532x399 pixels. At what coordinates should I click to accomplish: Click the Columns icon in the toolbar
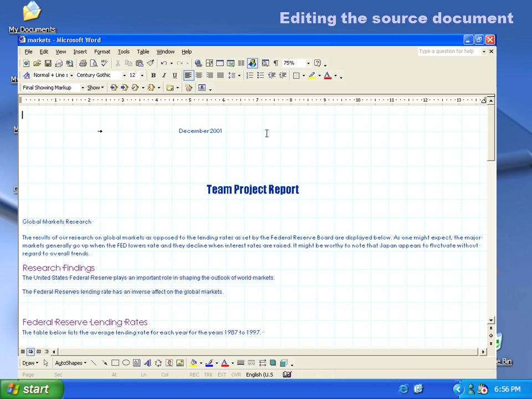point(241,63)
